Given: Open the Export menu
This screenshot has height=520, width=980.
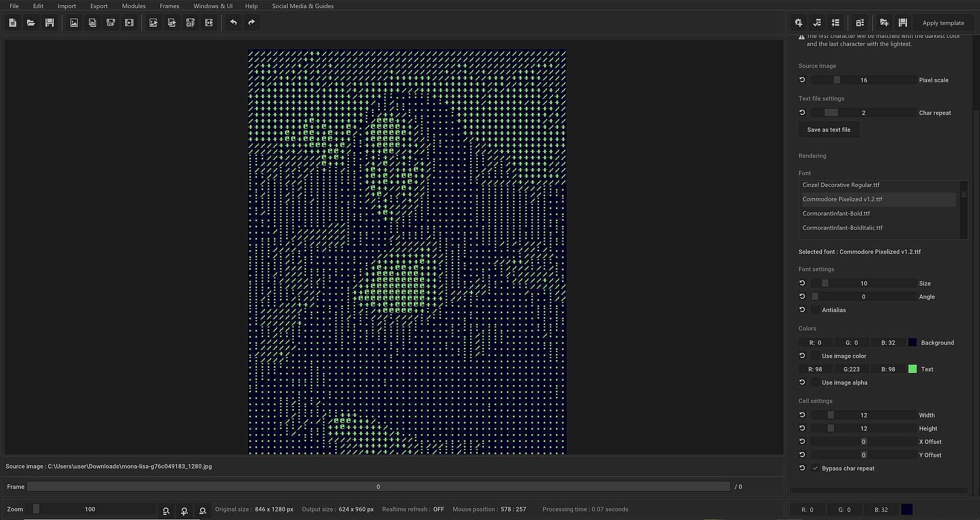Looking at the screenshot, I should (x=99, y=6).
